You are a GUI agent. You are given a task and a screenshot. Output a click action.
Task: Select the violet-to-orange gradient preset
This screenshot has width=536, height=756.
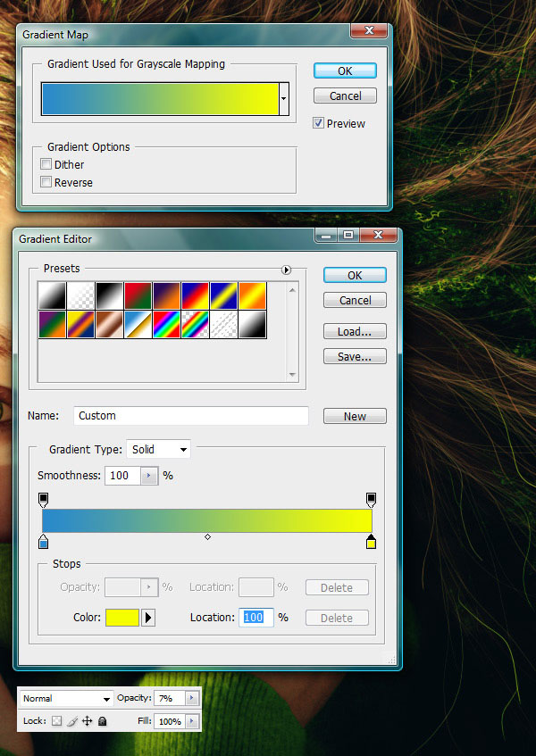(x=166, y=295)
